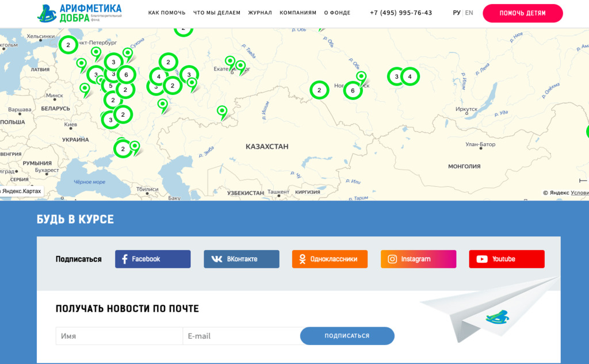Select cluster marker 6 near Новосибирск
This screenshot has width=589, height=364.
(x=353, y=90)
